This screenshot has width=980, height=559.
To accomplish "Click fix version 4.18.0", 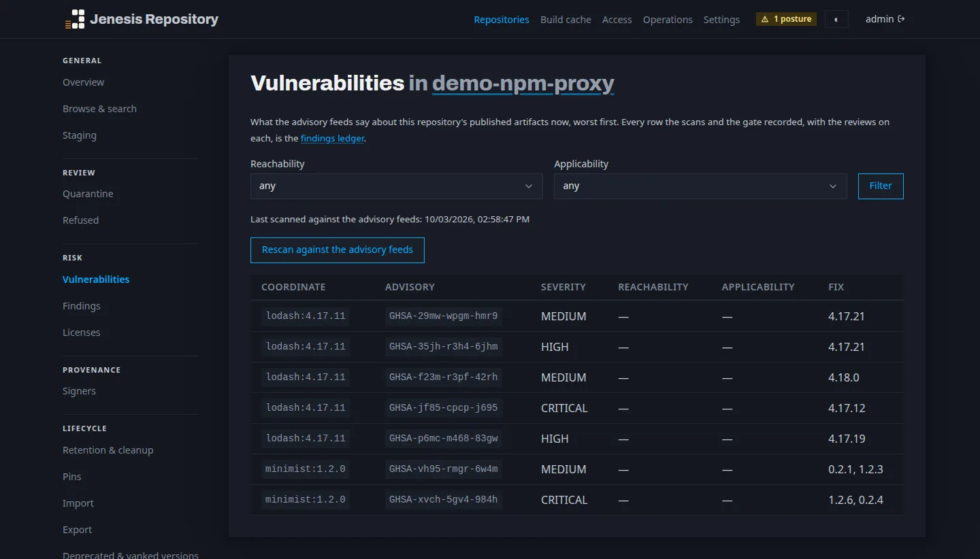I will pyautogui.click(x=844, y=377).
